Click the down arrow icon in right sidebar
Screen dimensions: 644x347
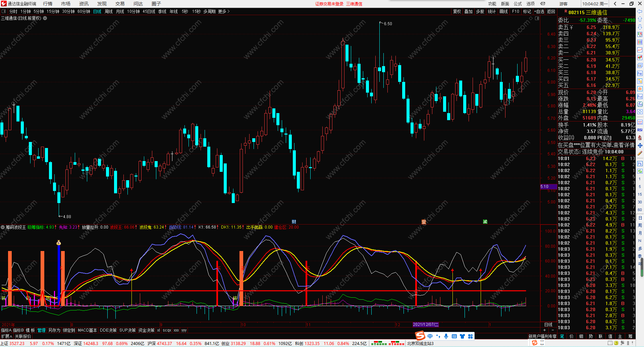tap(640, 27)
